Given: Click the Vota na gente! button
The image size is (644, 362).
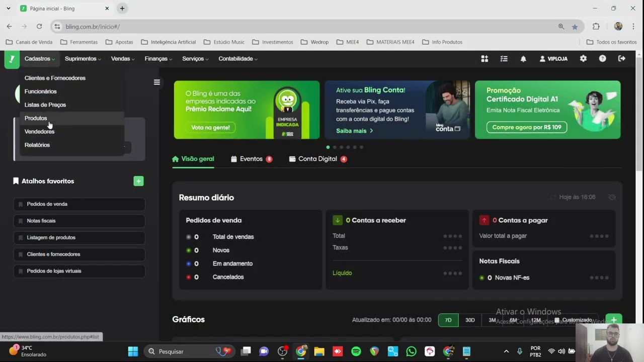Looking at the screenshot, I should click(210, 128).
